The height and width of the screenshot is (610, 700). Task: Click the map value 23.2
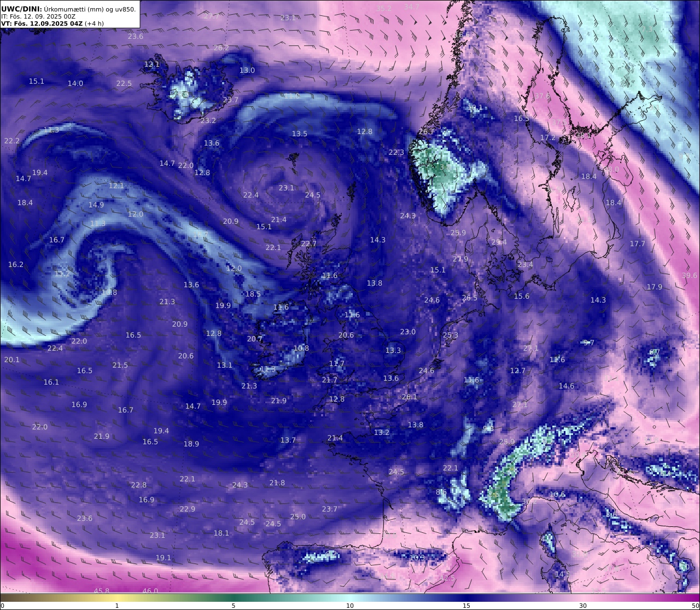208,121
